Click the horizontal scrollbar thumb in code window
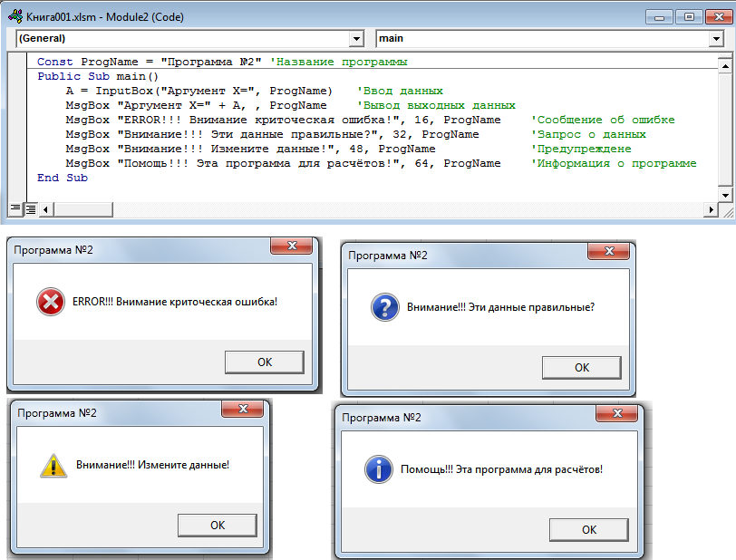This screenshot has height=560, width=736. pyautogui.click(x=83, y=209)
